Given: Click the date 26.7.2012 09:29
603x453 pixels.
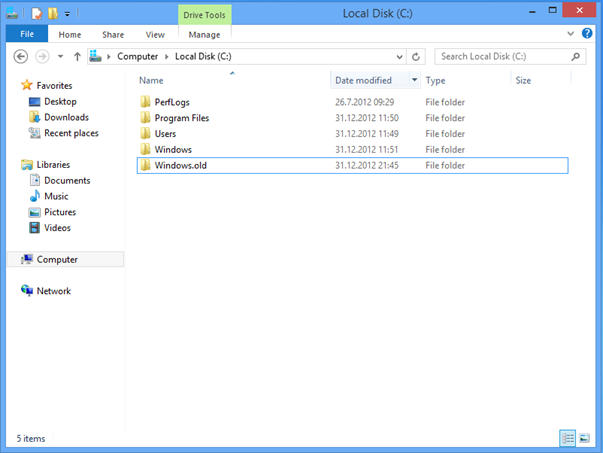Looking at the screenshot, I should 365,102.
